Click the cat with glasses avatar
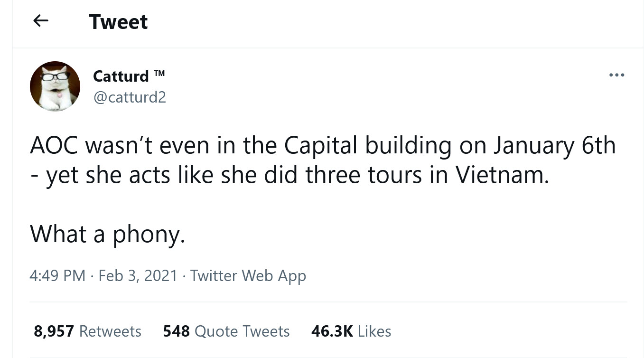This screenshot has width=644, height=358. [x=55, y=86]
